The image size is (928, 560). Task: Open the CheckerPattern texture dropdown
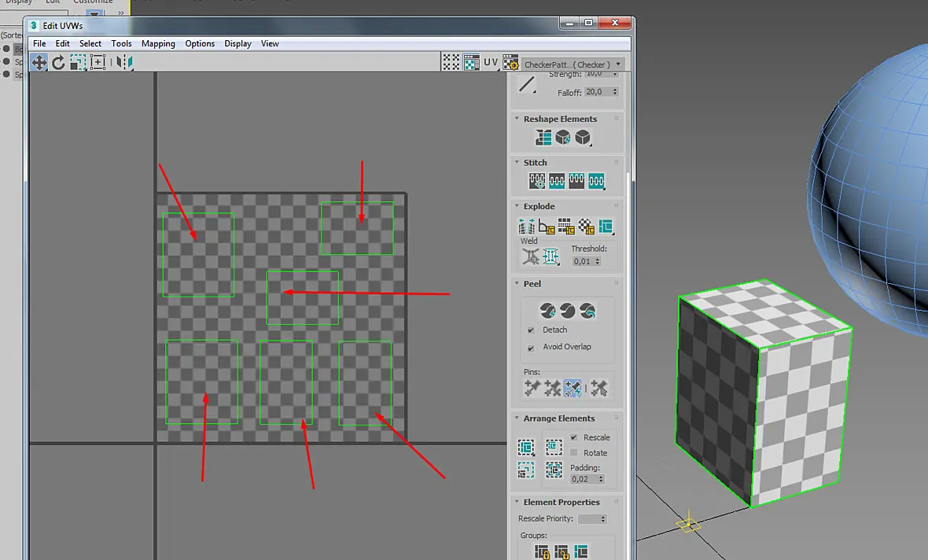click(x=573, y=64)
